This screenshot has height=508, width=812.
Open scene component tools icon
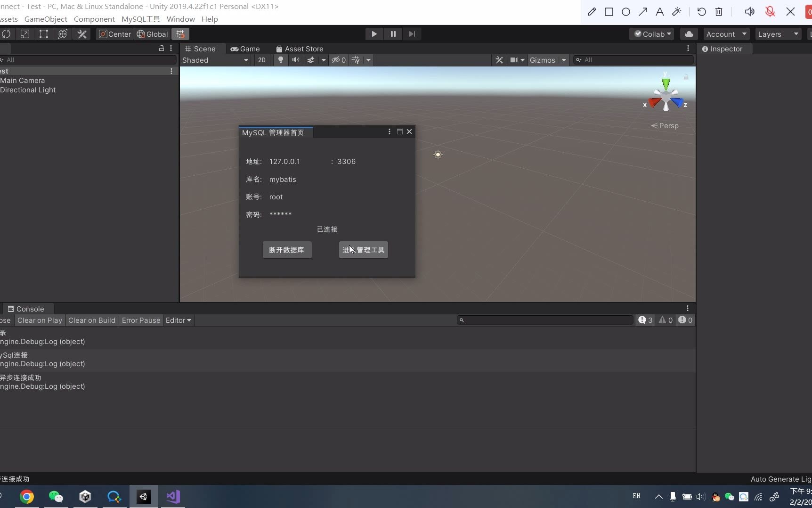[x=499, y=60]
